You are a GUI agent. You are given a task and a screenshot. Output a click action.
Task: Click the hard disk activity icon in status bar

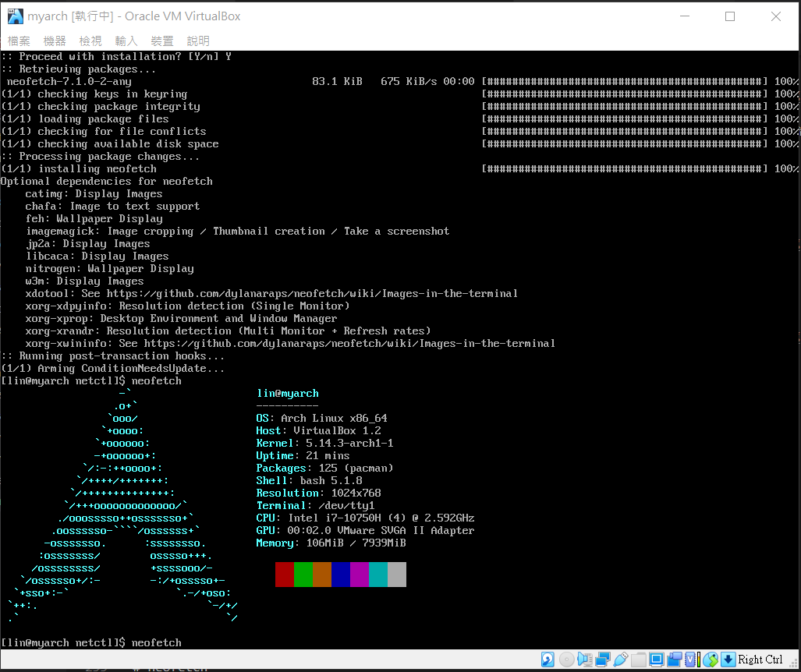(548, 660)
